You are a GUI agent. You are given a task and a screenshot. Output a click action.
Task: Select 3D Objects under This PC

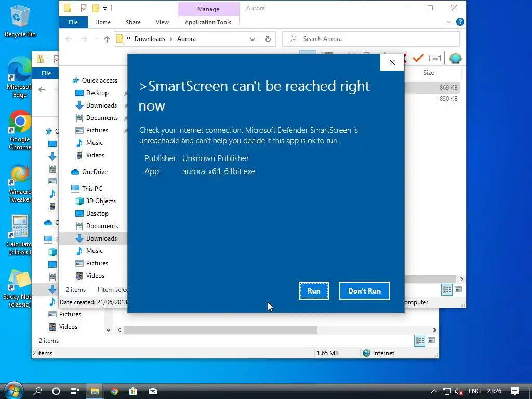tap(96, 201)
